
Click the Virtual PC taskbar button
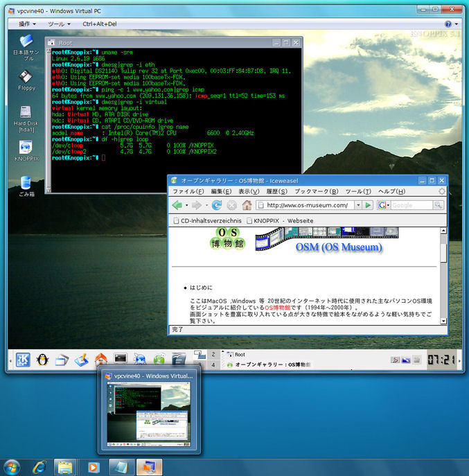(x=149, y=468)
